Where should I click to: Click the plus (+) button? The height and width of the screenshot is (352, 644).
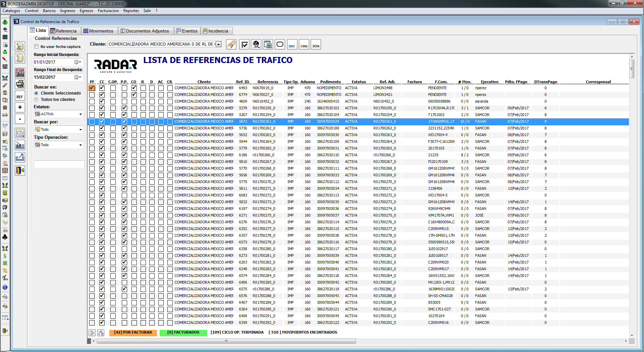20,107
